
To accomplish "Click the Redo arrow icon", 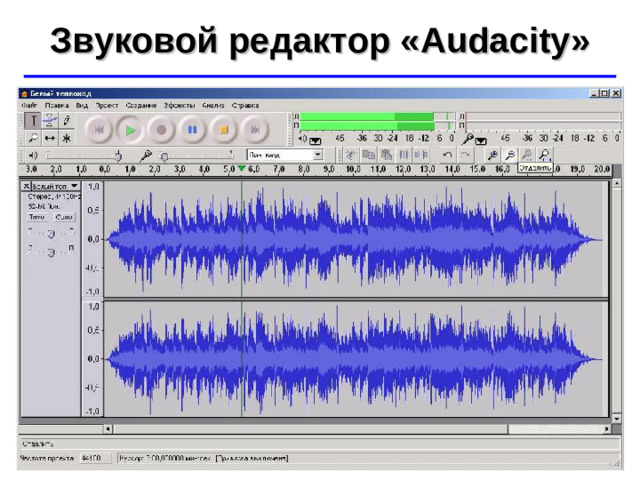I will [465, 155].
